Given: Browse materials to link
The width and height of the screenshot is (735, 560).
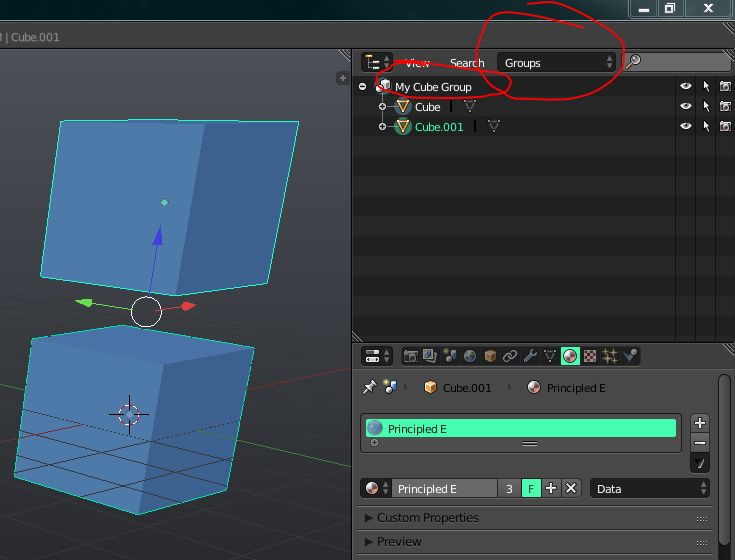Looking at the screenshot, I should tap(376, 488).
